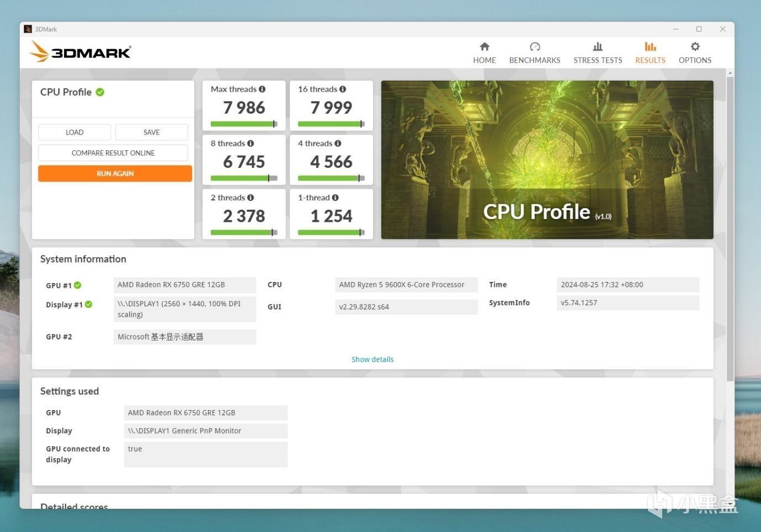Click the GPU #2 Microsoft adapter value
Screen dimensions: 761x532
click(x=185, y=337)
